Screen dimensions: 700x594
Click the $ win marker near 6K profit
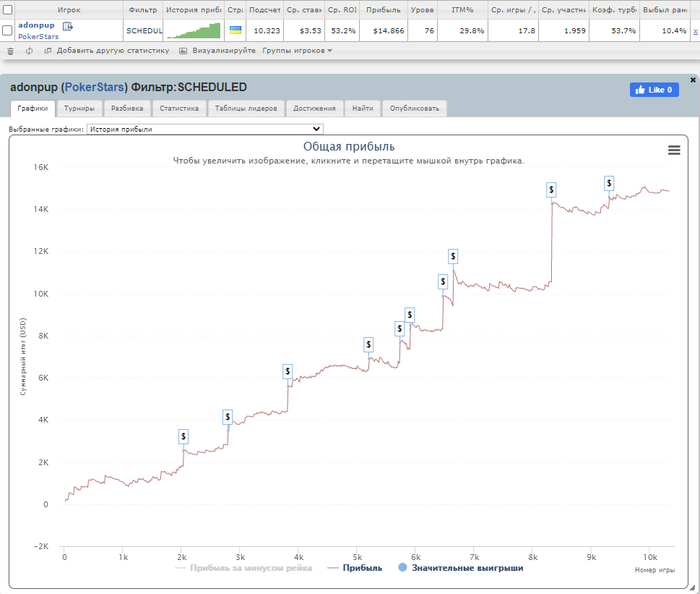(x=288, y=371)
